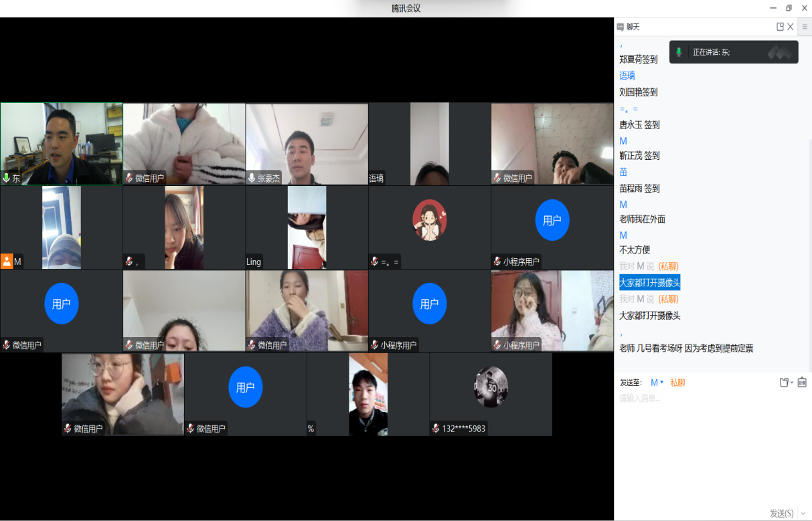This screenshot has height=521, width=812.
Task: Open the 发送至 recipient dropdown showing M
Action: pyautogui.click(x=657, y=383)
